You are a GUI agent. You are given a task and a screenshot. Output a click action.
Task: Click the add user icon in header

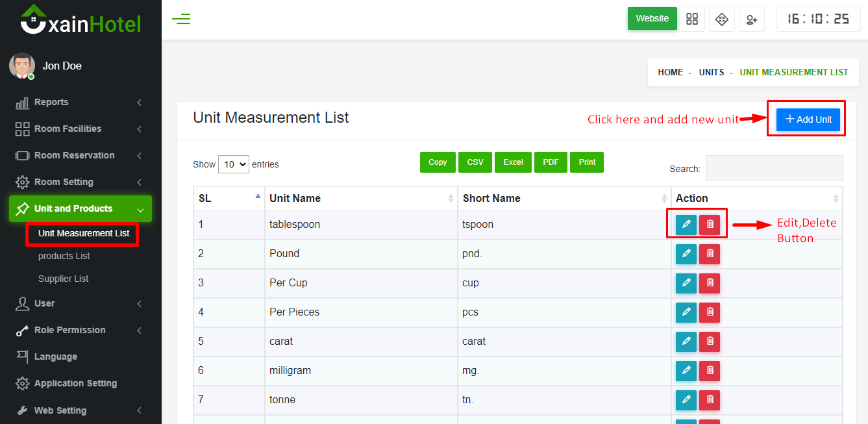(x=751, y=19)
